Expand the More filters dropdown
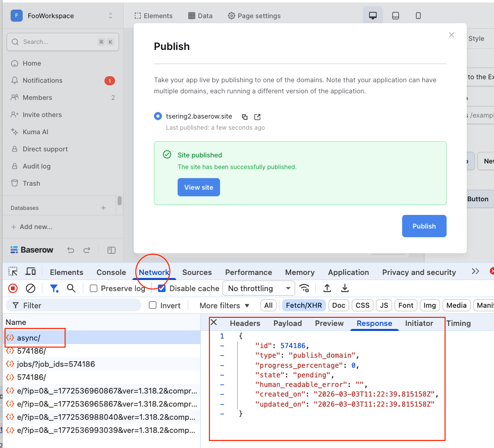The height and width of the screenshot is (448, 494). coord(225,306)
